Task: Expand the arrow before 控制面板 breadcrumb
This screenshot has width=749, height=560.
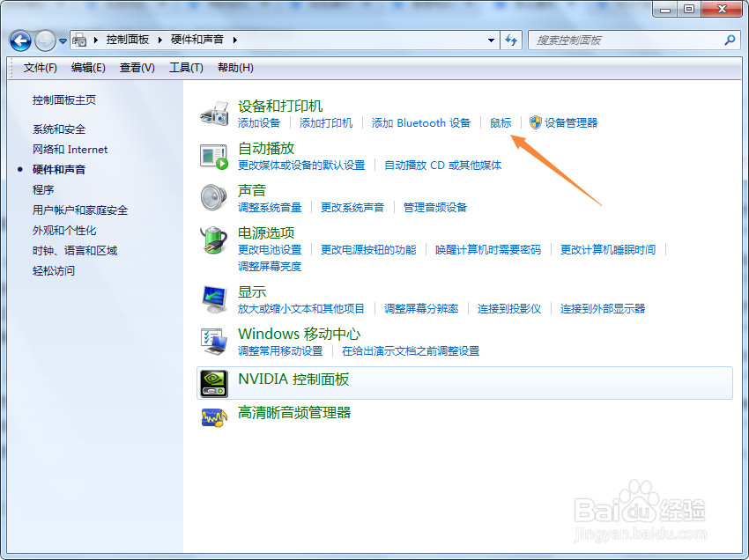Action: tap(95, 41)
